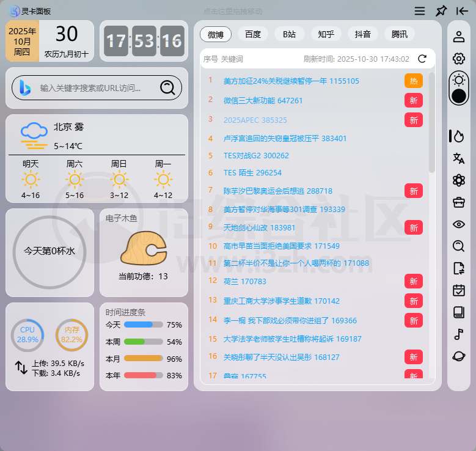Open the file convert icon
Screen dimensions: 476x451
[459, 268]
